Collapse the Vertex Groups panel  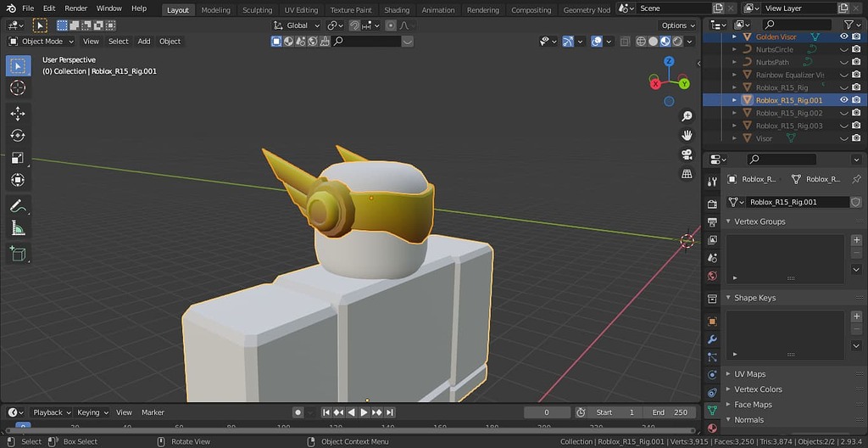(x=729, y=221)
